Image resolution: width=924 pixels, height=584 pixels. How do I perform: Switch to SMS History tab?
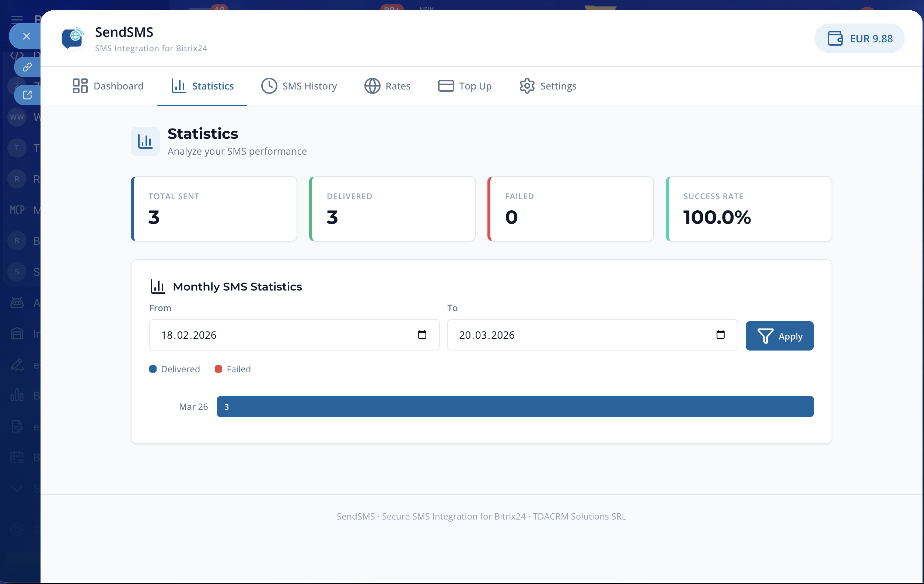pos(299,86)
